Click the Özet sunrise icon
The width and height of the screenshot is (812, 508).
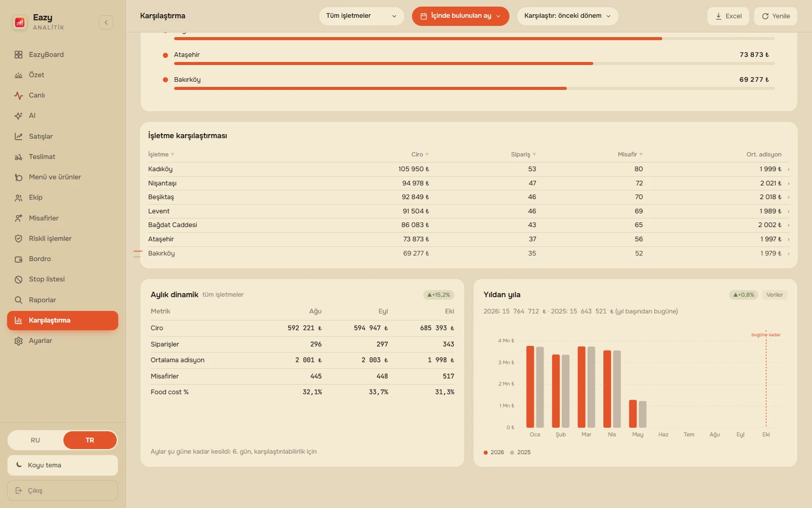pyautogui.click(x=19, y=75)
